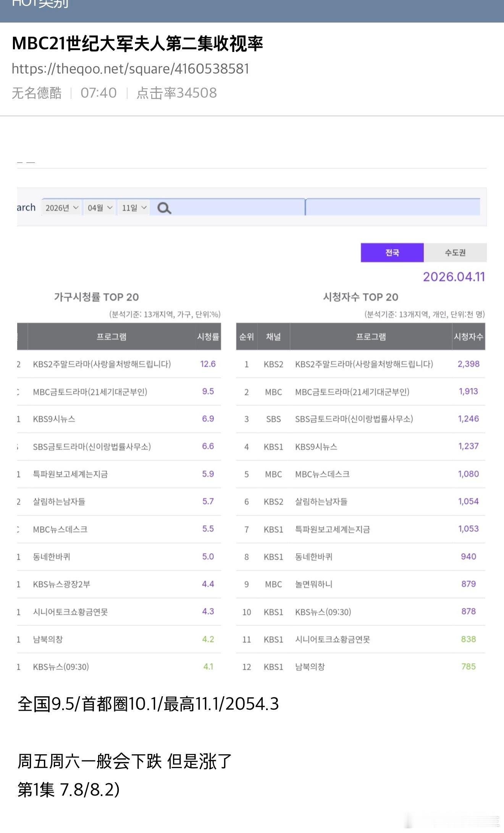504x833 pixels.
Task: Click the green rating value 4.1
Action: tap(208, 666)
